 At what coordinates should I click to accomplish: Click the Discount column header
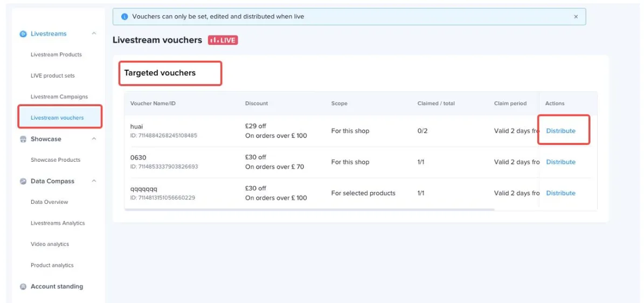coord(257,103)
